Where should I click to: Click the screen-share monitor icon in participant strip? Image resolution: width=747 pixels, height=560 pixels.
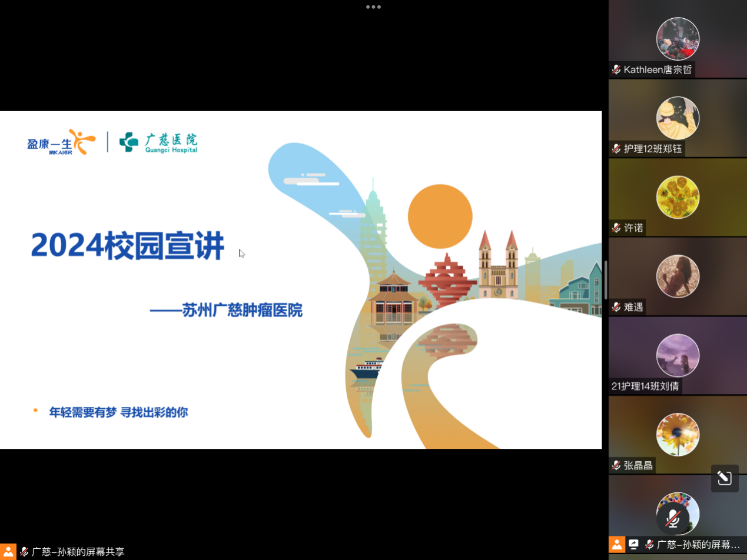634,544
